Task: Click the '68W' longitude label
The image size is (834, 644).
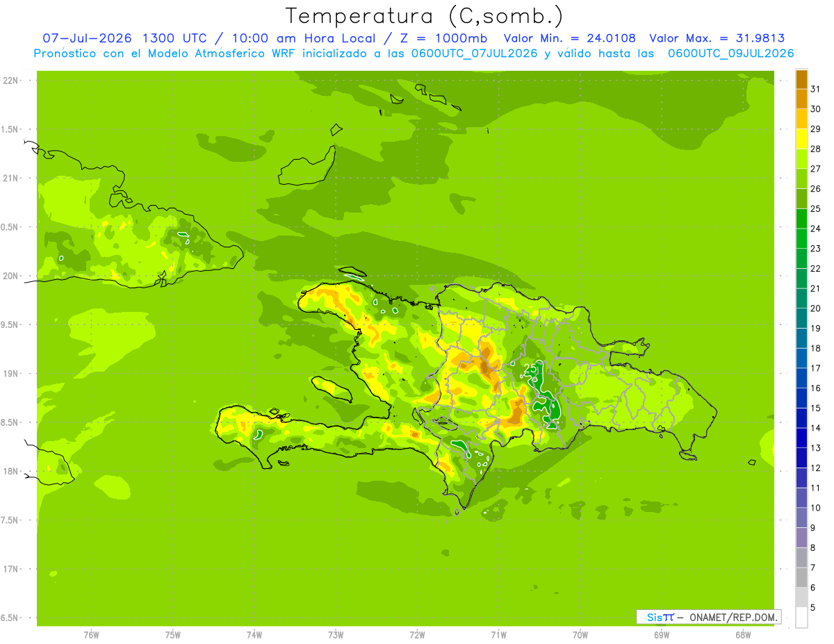Action: pyautogui.click(x=743, y=635)
